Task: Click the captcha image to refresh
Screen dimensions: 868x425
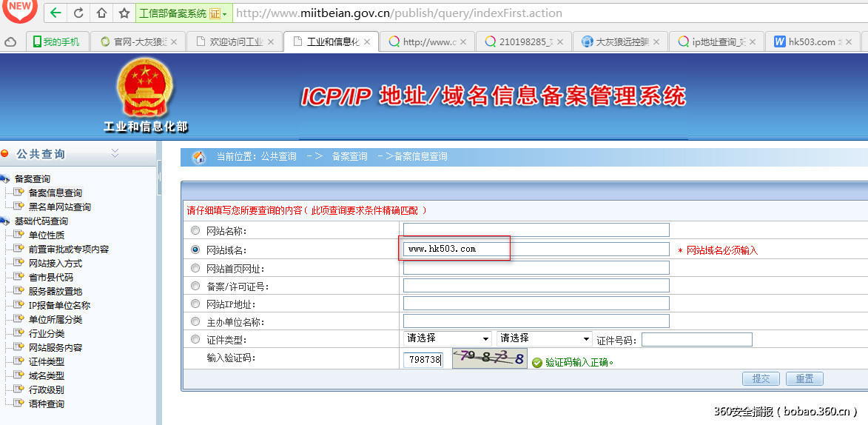Action: 489,359
